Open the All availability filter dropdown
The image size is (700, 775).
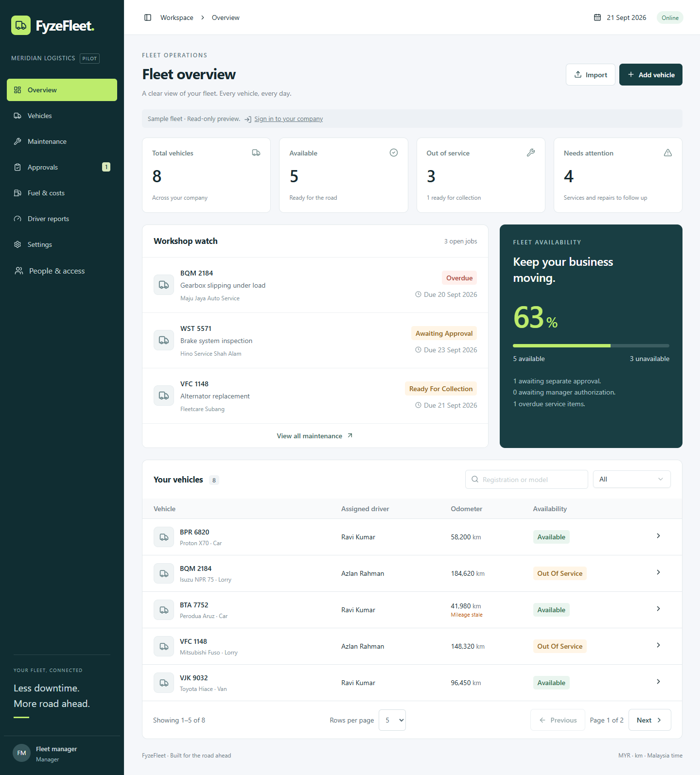(631, 479)
